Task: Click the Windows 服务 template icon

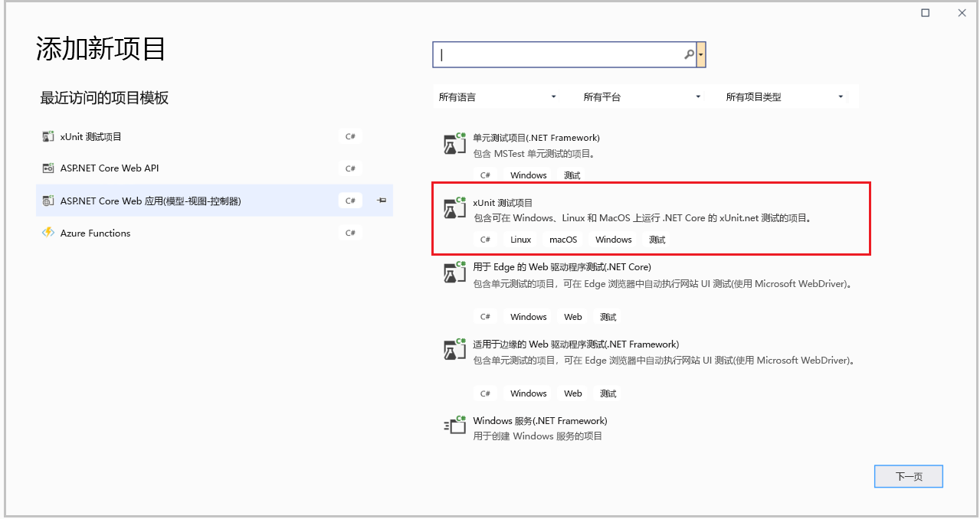Action: [x=455, y=426]
